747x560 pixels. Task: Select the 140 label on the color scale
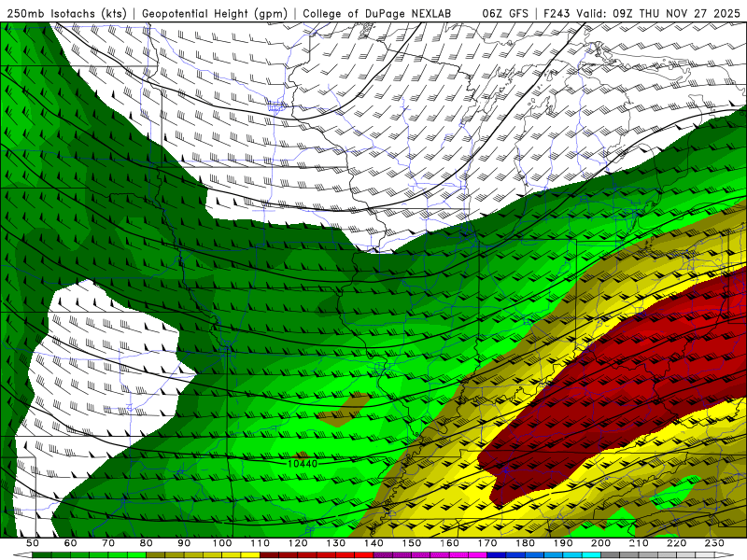pos(373,543)
